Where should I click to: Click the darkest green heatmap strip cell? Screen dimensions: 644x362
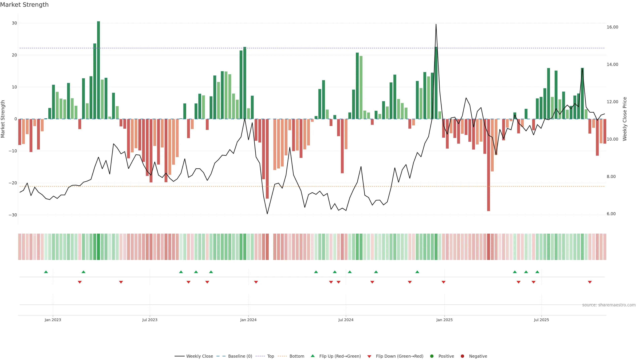tap(98, 247)
